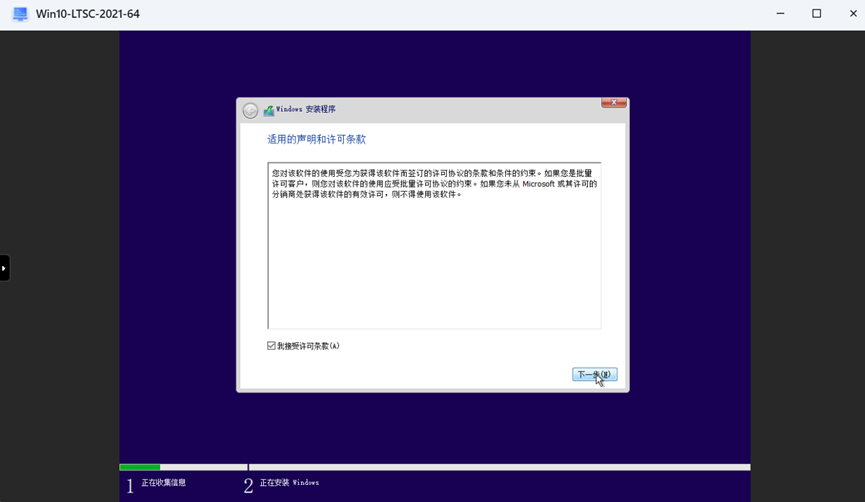Click the green installation progress bar

click(140, 467)
